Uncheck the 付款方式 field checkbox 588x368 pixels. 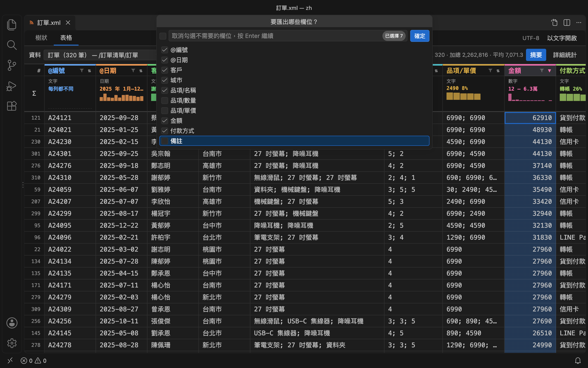[165, 131]
